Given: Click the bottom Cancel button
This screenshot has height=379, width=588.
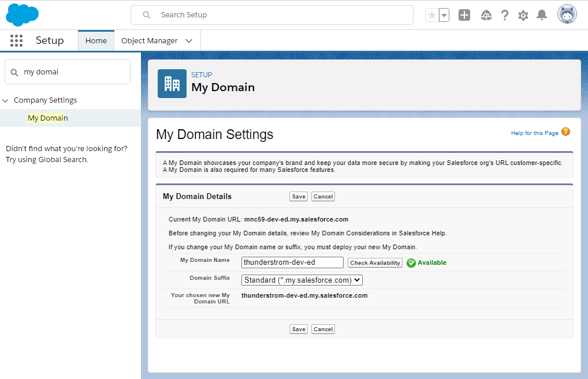Looking at the screenshot, I should [323, 329].
